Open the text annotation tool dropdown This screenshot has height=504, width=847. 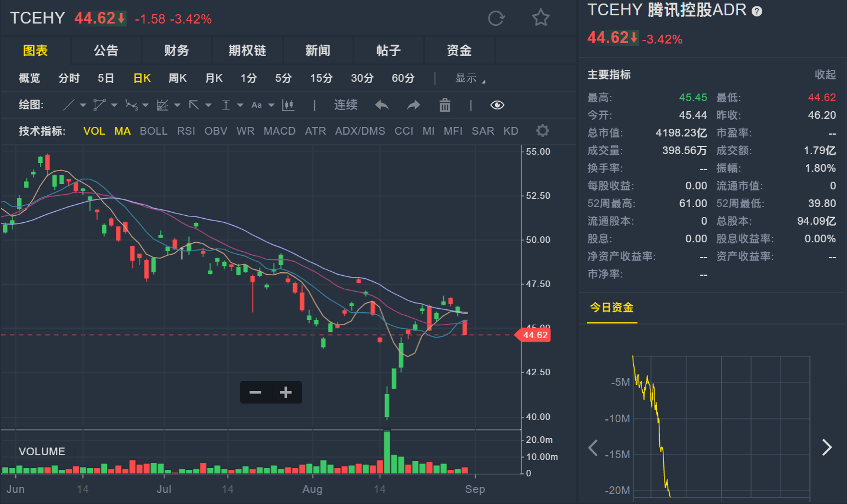click(271, 105)
